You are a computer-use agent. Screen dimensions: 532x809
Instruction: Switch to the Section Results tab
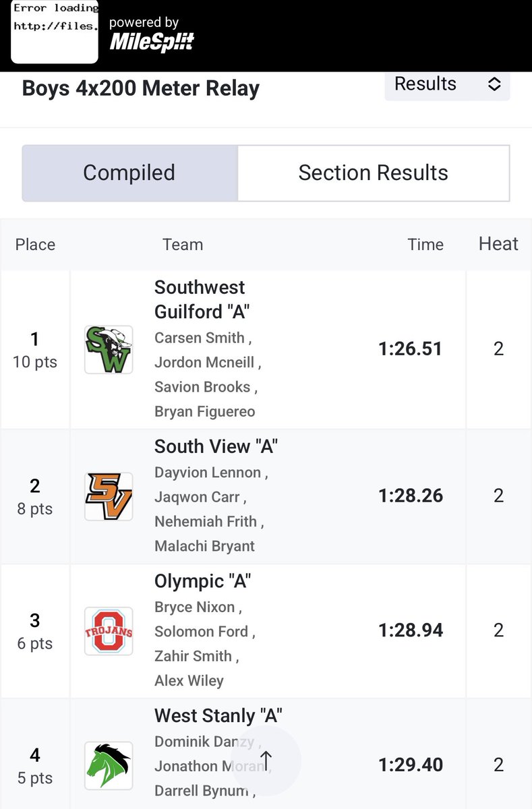[373, 173]
